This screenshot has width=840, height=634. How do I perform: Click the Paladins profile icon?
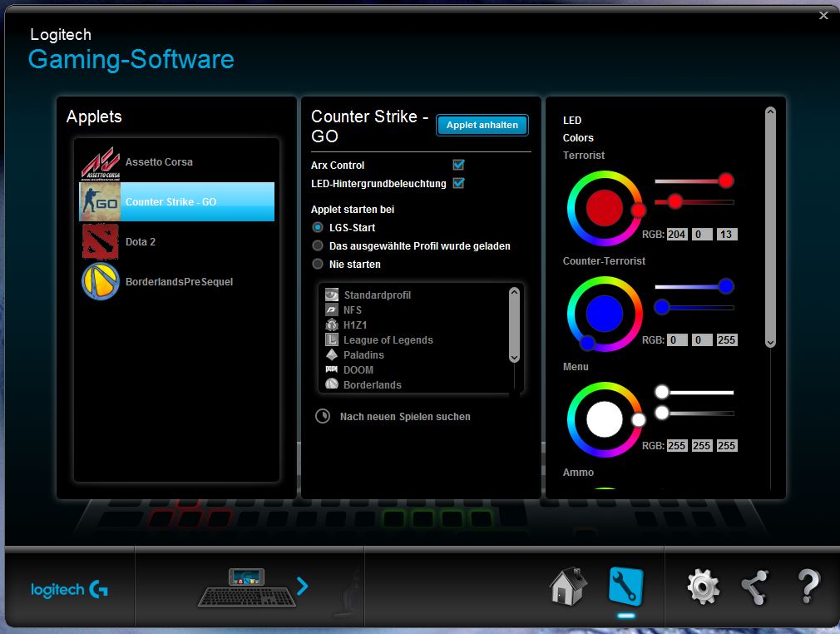point(332,354)
